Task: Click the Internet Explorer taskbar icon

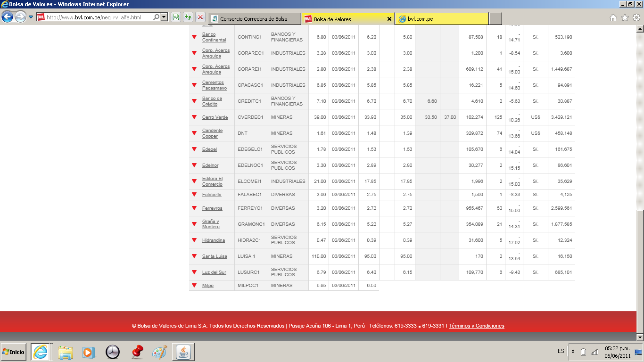Action: (x=41, y=352)
